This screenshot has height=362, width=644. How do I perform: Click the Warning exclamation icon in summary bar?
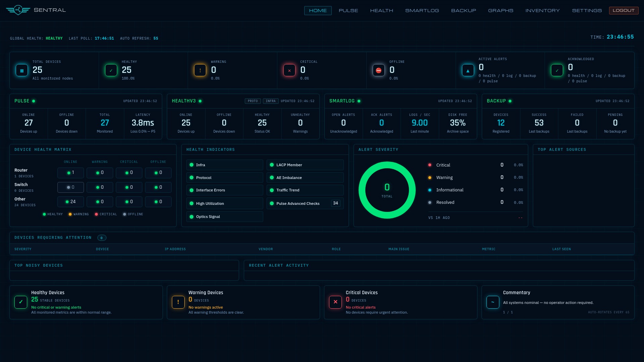200,71
